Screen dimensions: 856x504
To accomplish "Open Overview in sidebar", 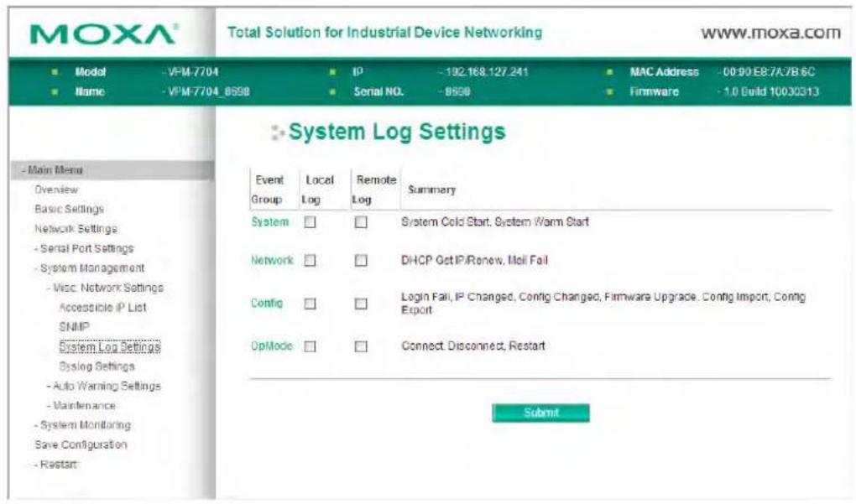I will 56,190.
